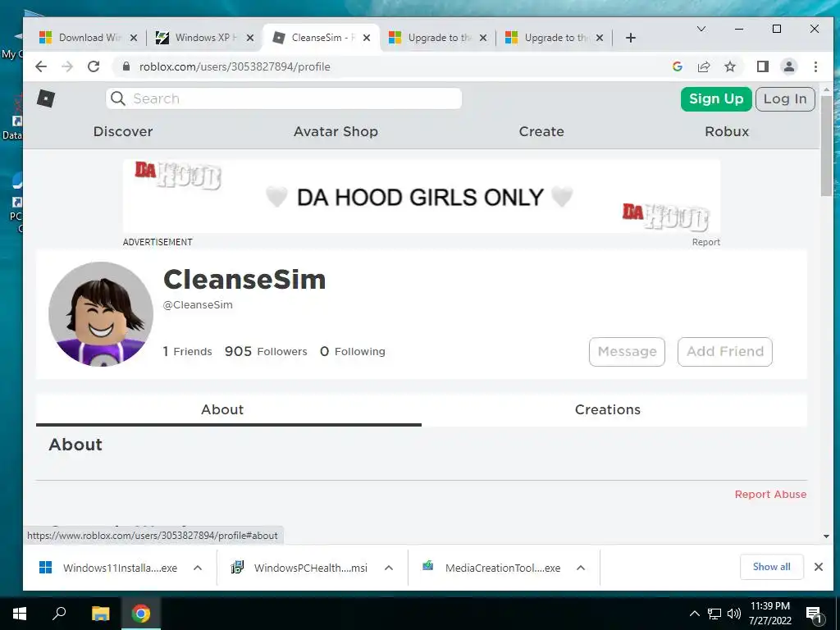The height and width of the screenshot is (630, 840).
Task: Click the Da Hood Girls Only ad
Action: point(421,196)
